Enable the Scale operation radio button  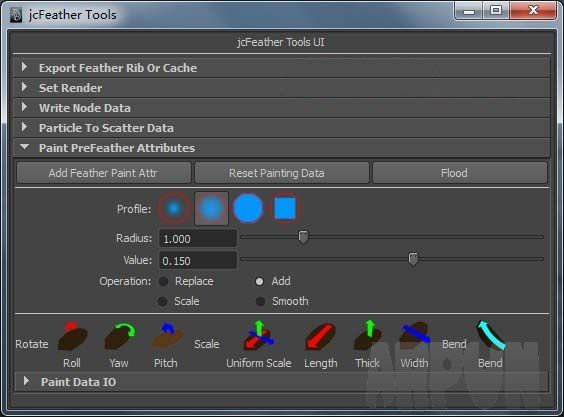[x=163, y=302]
